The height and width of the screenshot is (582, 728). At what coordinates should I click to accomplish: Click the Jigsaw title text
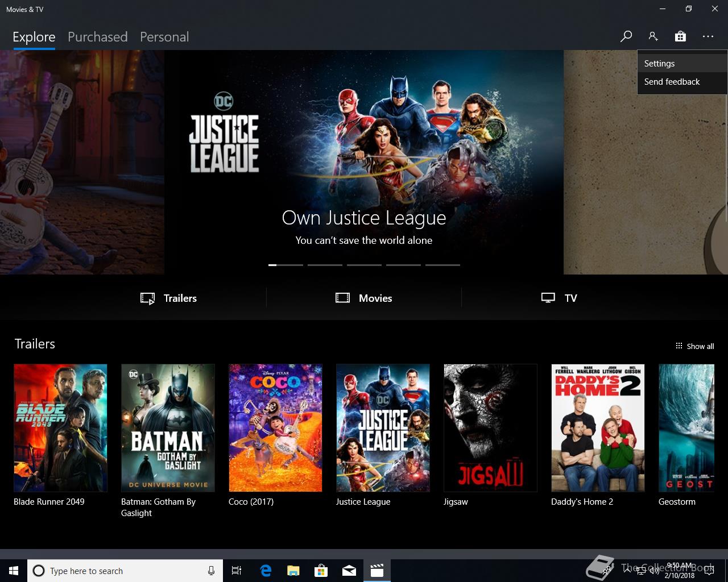tap(456, 502)
